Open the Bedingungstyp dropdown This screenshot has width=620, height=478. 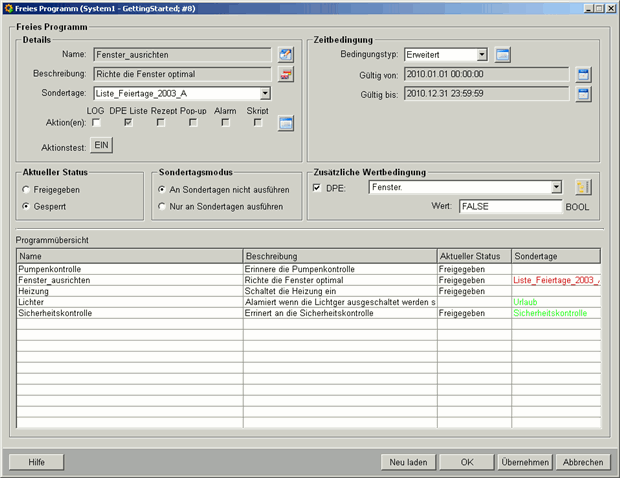pos(482,55)
